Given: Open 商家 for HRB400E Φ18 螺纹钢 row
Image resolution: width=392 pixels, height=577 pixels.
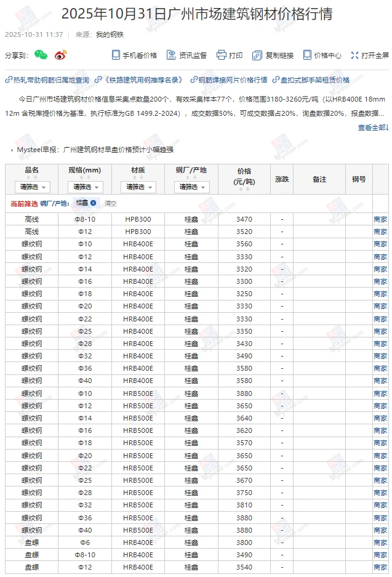Looking at the screenshot, I should click(380, 294).
